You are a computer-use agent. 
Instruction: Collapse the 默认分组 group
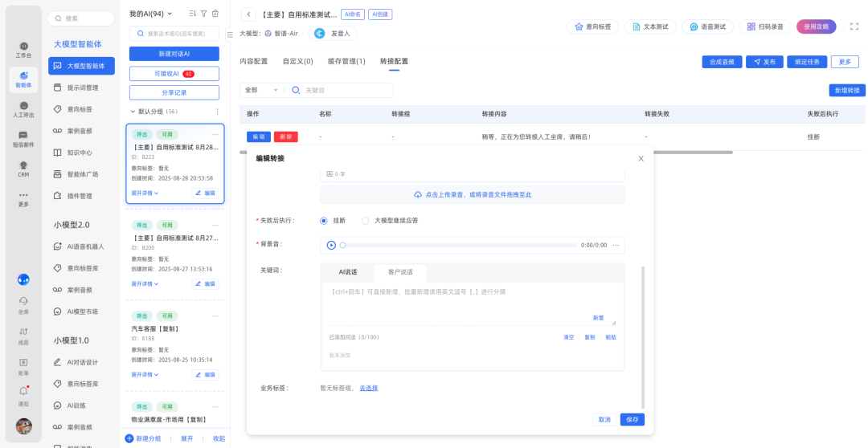pyautogui.click(x=133, y=112)
